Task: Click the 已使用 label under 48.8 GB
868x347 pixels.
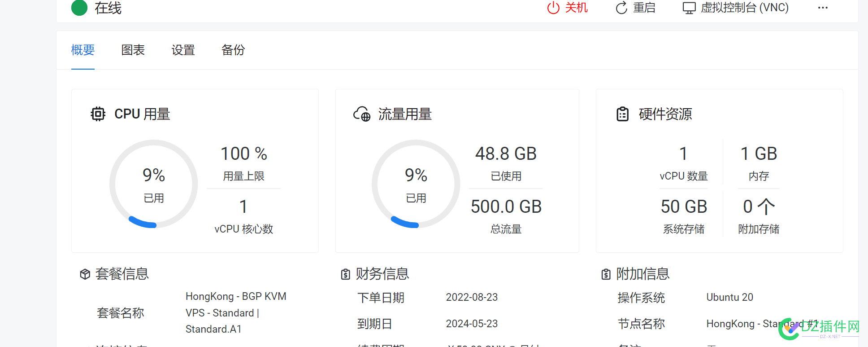Action: pyautogui.click(x=506, y=176)
